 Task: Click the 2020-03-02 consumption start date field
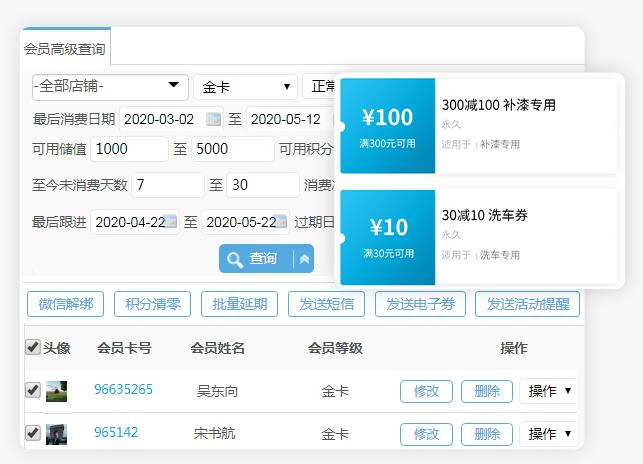(x=171, y=119)
